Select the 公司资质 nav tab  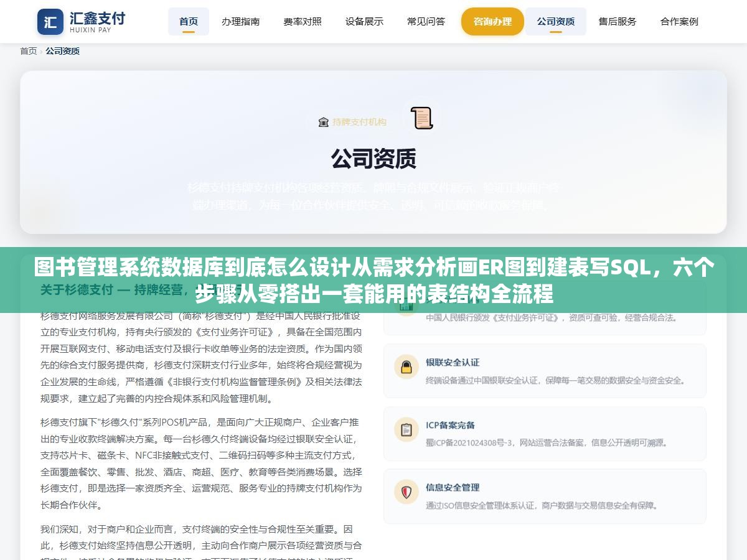[x=556, y=21]
